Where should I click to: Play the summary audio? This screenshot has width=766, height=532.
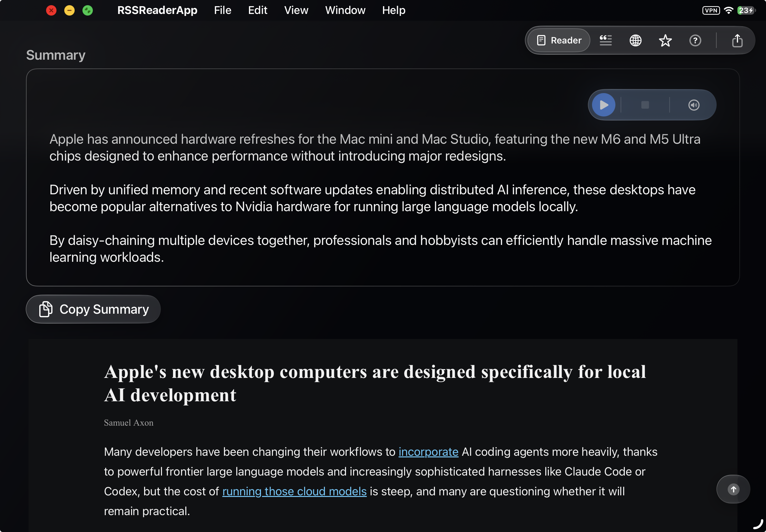(x=604, y=105)
